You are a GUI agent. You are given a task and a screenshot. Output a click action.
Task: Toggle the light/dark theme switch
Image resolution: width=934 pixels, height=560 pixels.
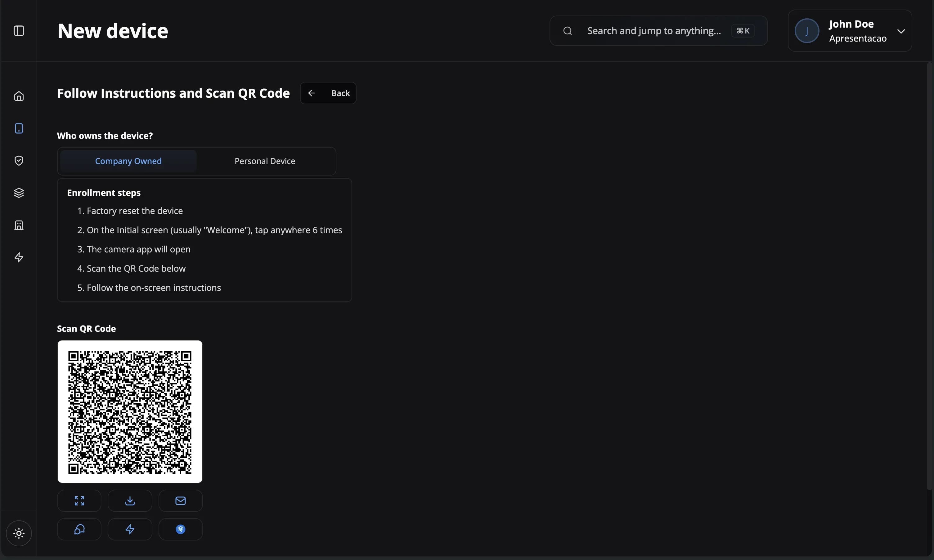click(x=19, y=533)
